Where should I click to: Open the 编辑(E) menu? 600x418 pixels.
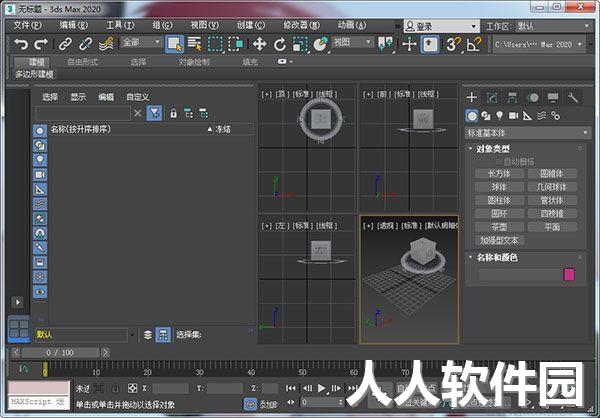(x=73, y=25)
